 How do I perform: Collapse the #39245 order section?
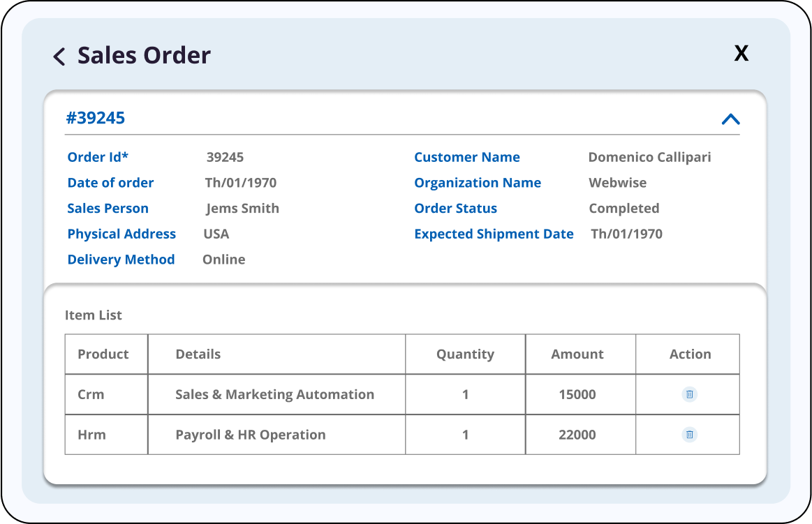(x=730, y=119)
